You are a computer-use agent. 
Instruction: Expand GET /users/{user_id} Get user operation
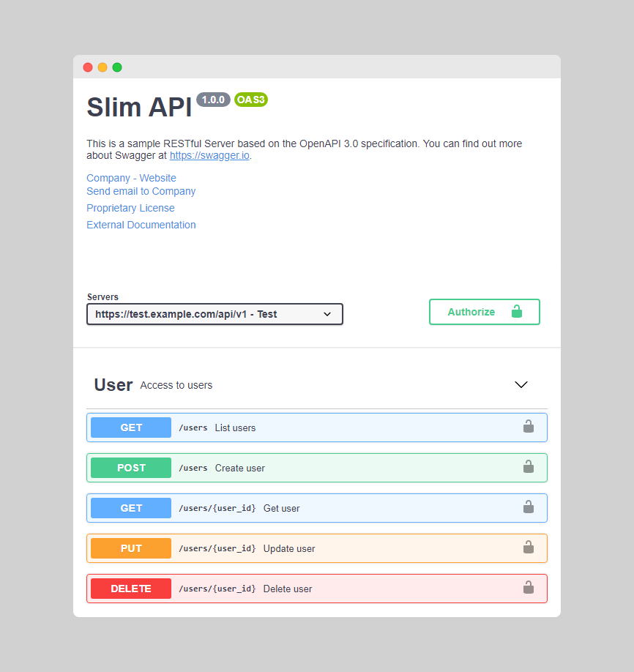317,508
